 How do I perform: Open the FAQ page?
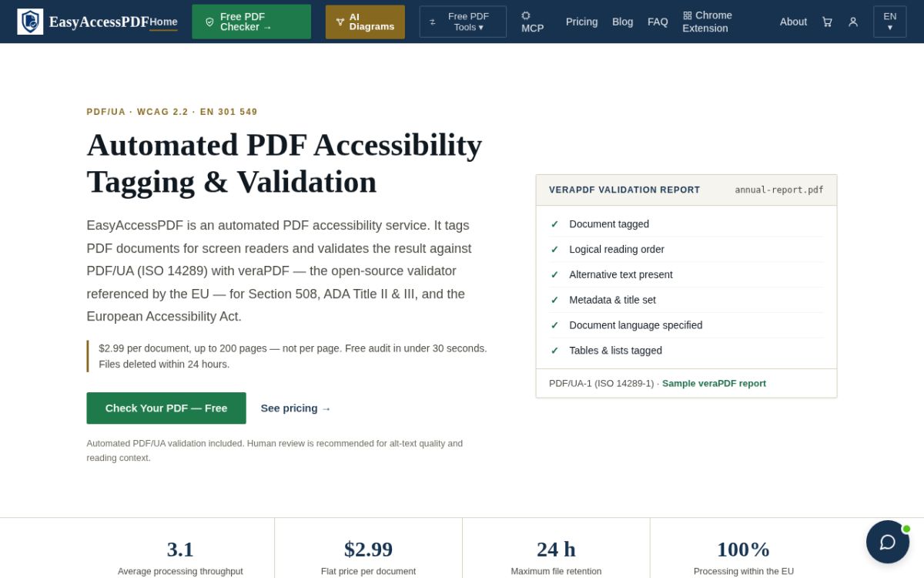tap(658, 22)
